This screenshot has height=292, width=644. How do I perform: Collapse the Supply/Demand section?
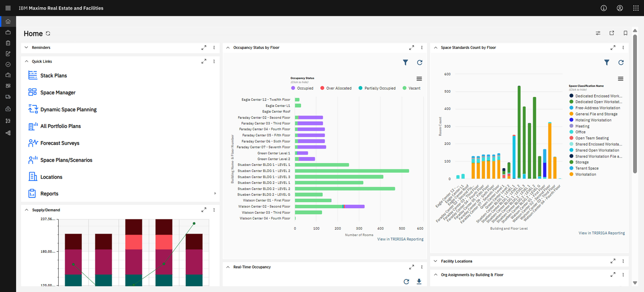pos(26,210)
